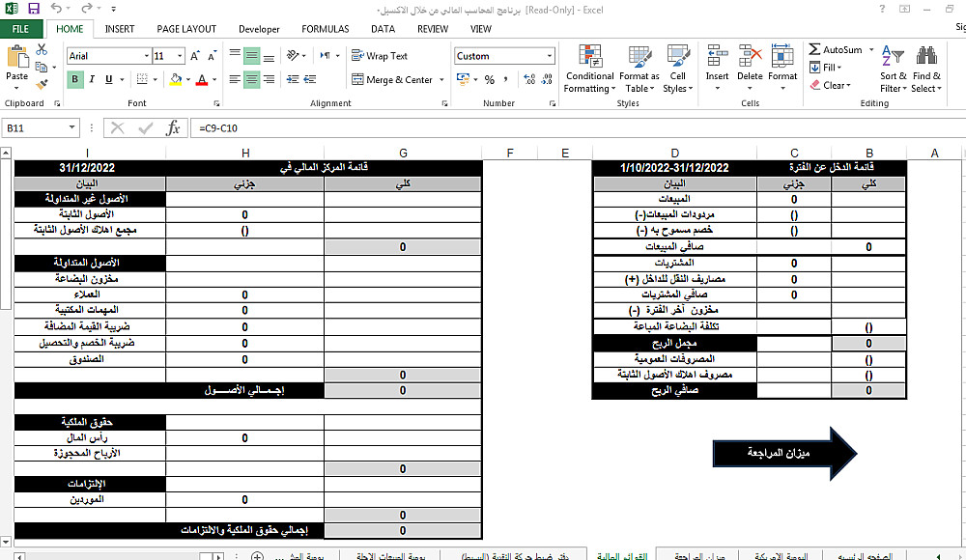Click the Decrease Decimal icon
966x560 pixels.
coord(547,79)
